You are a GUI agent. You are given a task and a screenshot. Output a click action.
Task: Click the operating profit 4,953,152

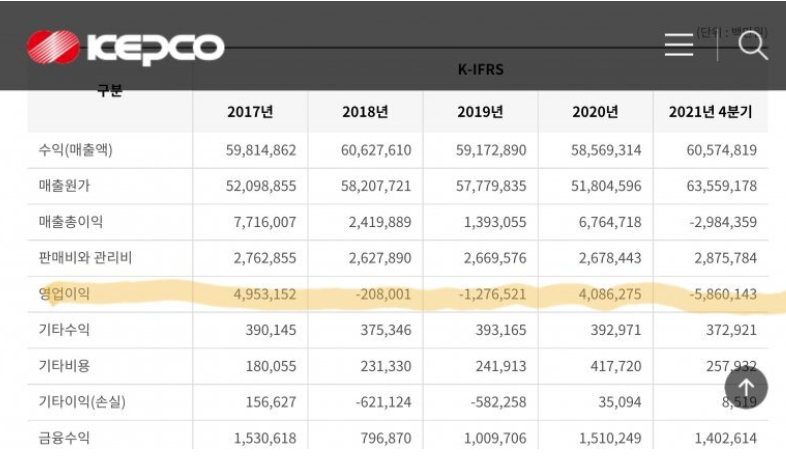(265, 295)
